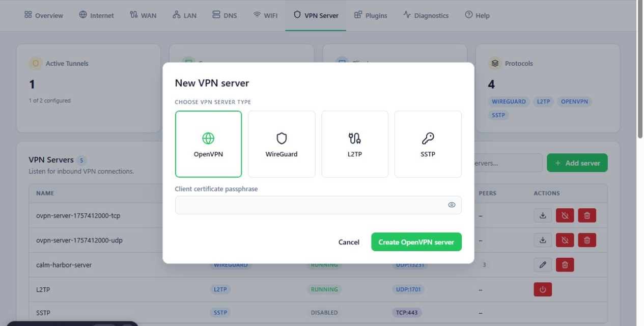Open the Help tab
The image size is (644, 326).
point(477,15)
